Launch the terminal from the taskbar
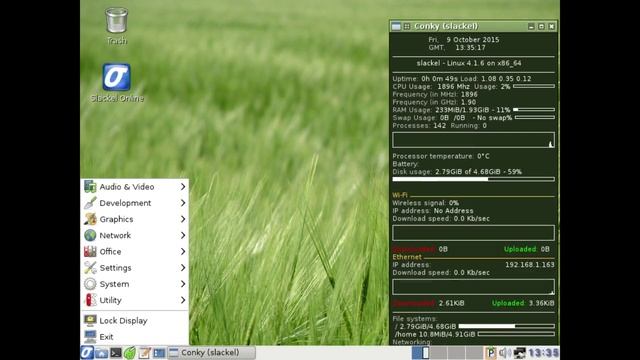The height and width of the screenshot is (360, 640). pos(116,353)
